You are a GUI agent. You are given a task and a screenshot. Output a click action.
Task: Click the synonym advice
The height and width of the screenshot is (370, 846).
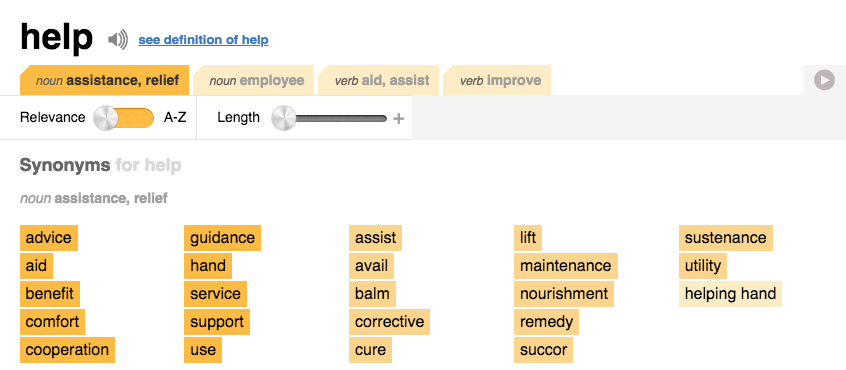pyautogui.click(x=49, y=238)
